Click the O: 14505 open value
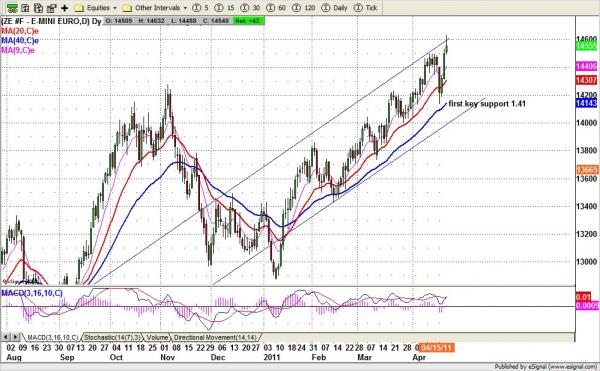Viewport: 600px width, 371px height. 119,21
